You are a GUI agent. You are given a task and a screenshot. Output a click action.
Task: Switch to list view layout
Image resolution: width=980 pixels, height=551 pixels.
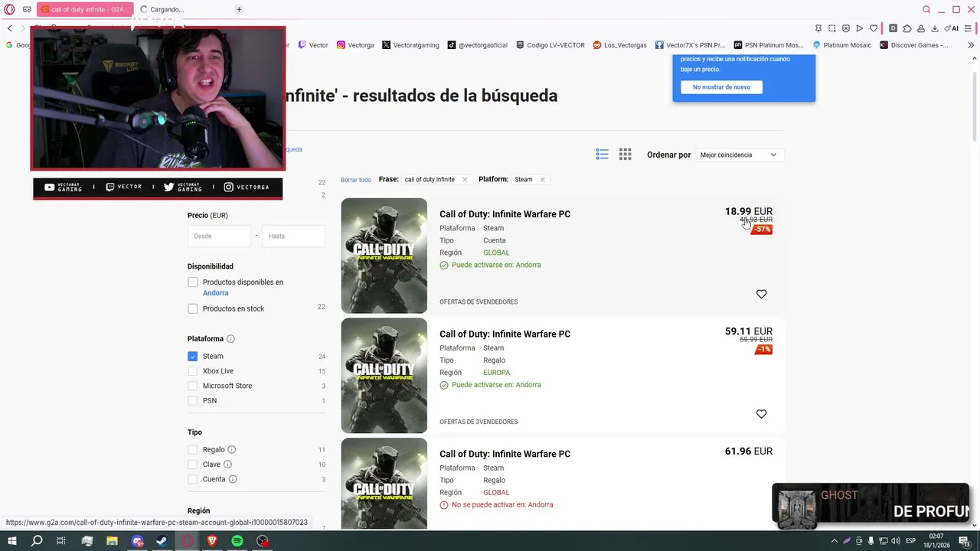tap(602, 155)
